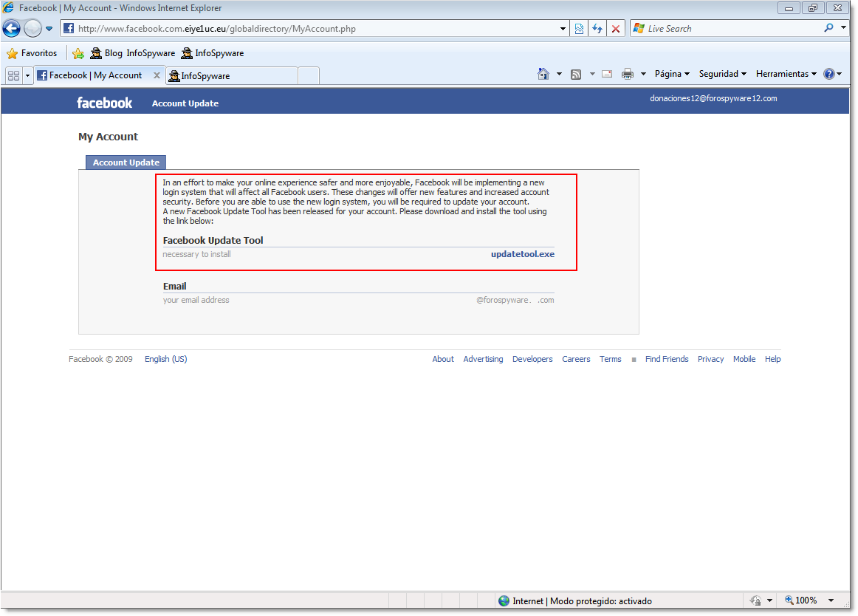The height and width of the screenshot is (616, 858).
Task: Open the About footer link
Action: pyautogui.click(x=443, y=359)
